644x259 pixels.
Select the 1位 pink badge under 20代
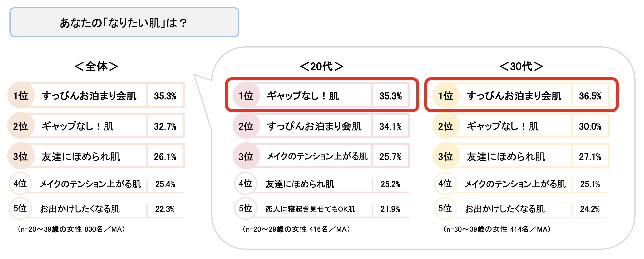246,96
